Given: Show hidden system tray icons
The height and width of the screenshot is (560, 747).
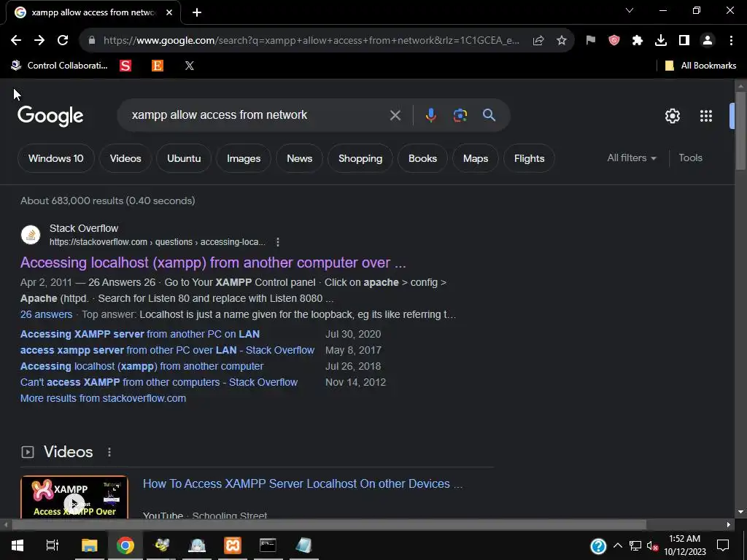Looking at the screenshot, I should (617, 545).
